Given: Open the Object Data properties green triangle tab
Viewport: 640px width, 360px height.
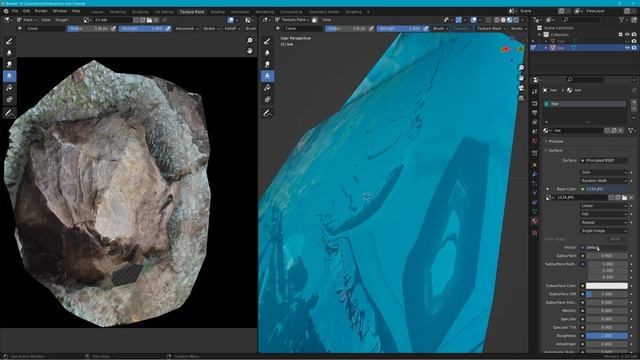Looking at the screenshot, I should coord(535,211).
